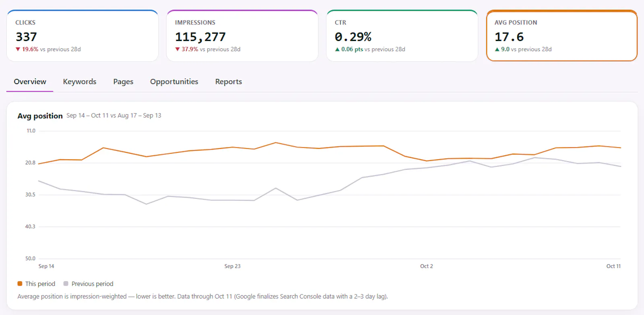Click the 0.29% CTR value
This screenshot has width=644, height=315.
tap(353, 37)
